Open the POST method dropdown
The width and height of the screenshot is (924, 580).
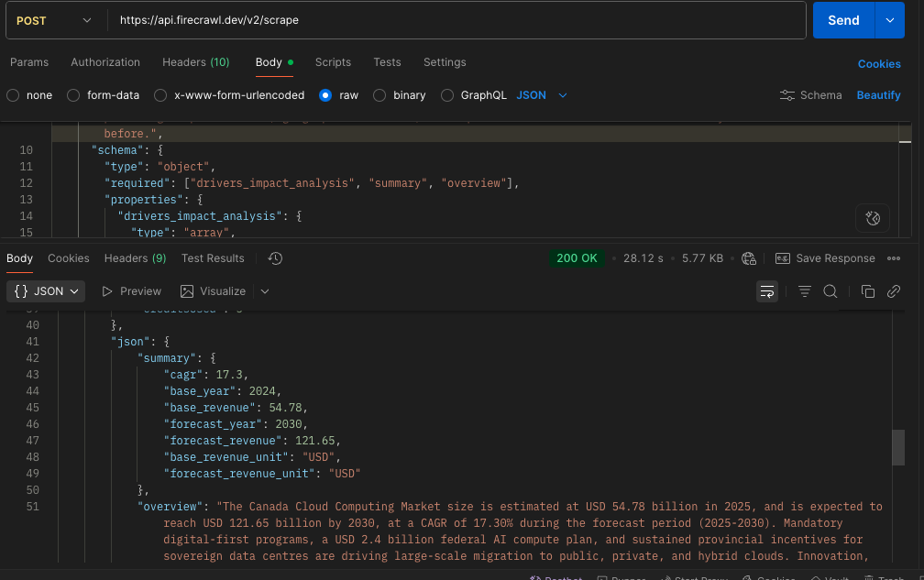(x=55, y=20)
